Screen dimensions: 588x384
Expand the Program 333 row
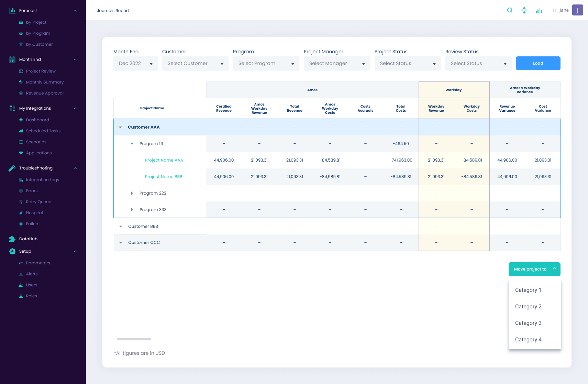point(132,210)
